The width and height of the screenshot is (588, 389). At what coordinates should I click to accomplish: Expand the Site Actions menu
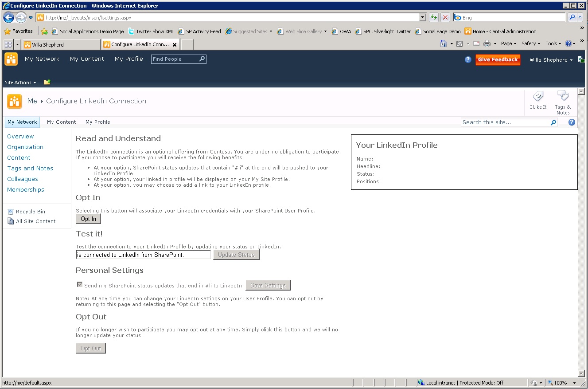coord(20,83)
